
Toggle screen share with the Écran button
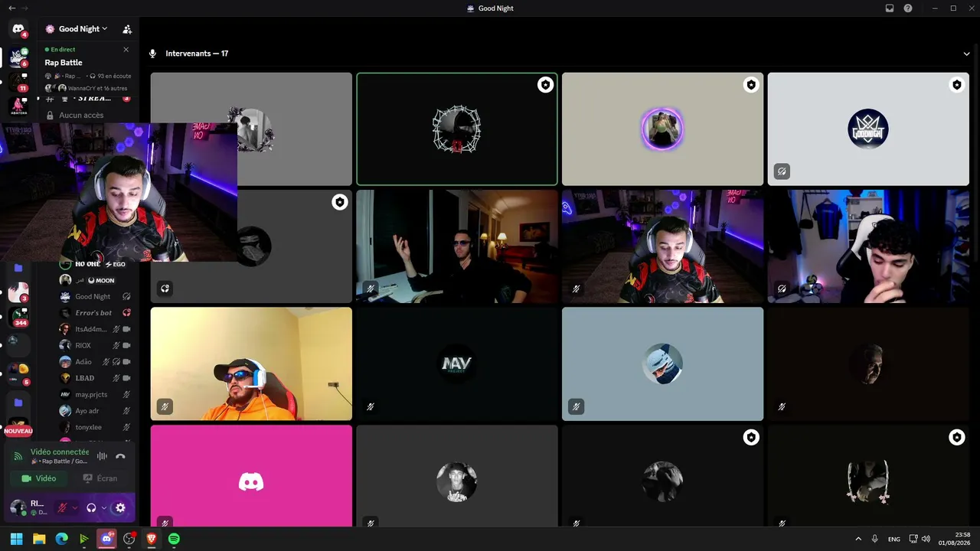point(101,478)
